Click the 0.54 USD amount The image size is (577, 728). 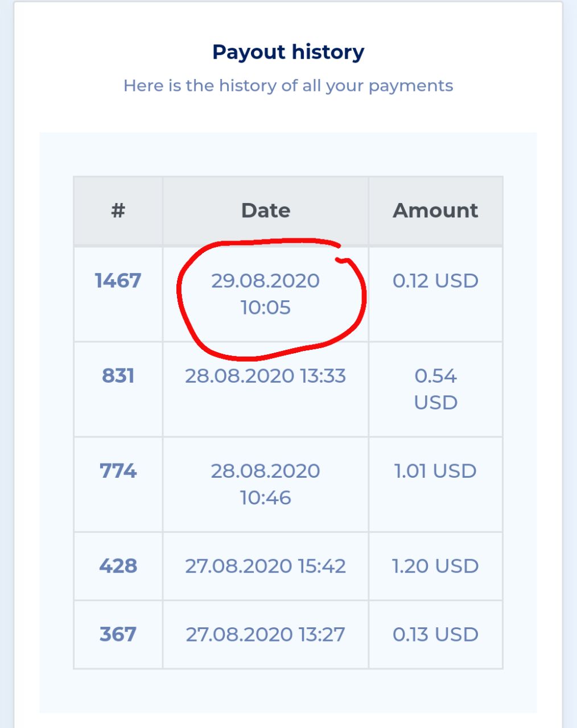pos(435,389)
